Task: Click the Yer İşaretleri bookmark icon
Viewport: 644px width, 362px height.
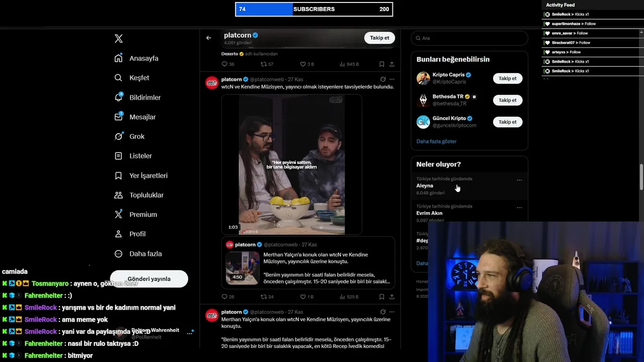Action: tap(118, 175)
